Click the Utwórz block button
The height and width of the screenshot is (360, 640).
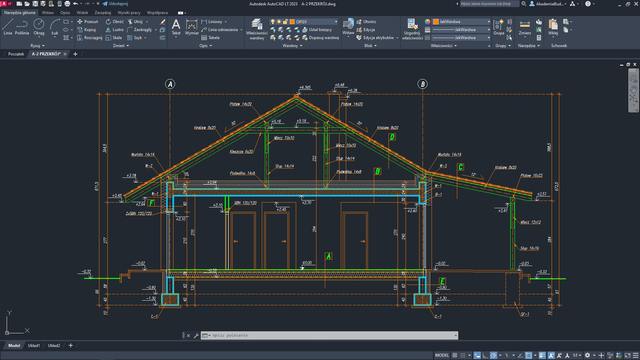click(x=366, y=22)
